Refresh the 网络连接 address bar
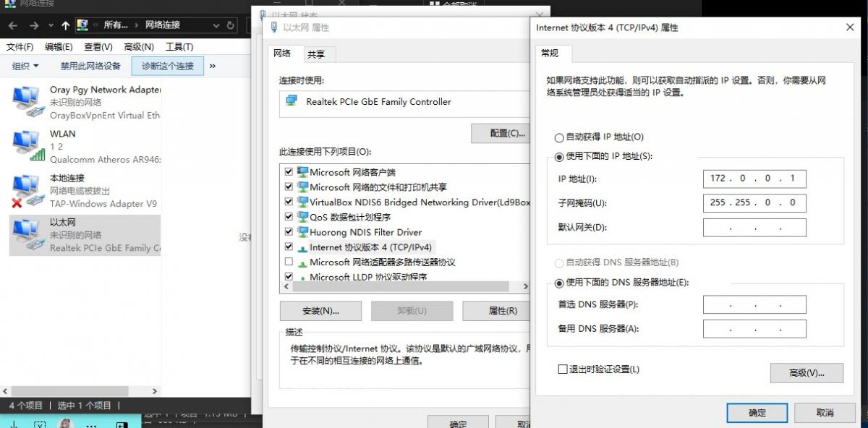Image resolution: width=868 pixels, height=428 pixels. pos(231,25)
